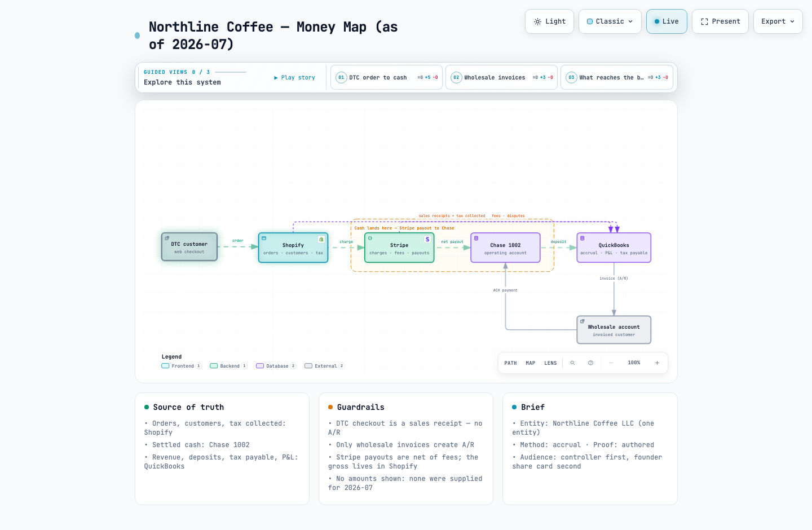Click the database icon on QuickBooks node
This screenshot has width=812, height=530.
tap(582, 238)
